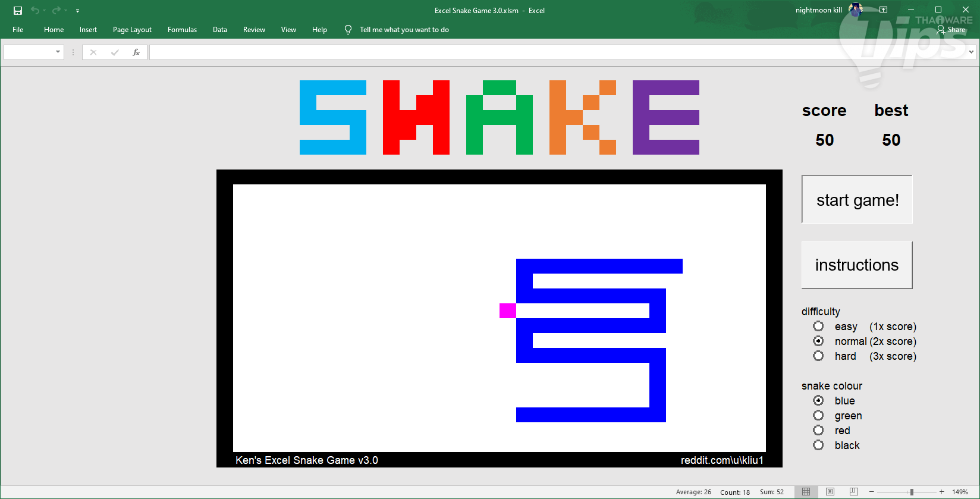Zoom in with the plus button
Viewport: 980px width, 499px height.
click(x=942, y=492)
